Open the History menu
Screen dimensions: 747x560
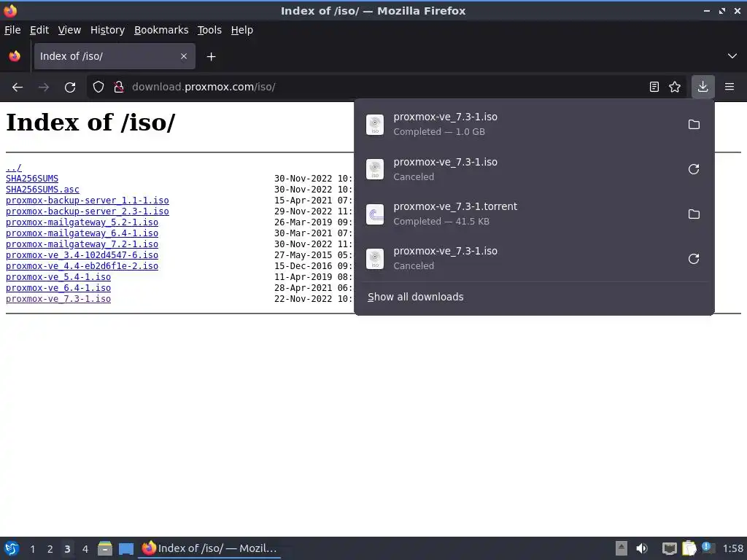pos(108,30)
